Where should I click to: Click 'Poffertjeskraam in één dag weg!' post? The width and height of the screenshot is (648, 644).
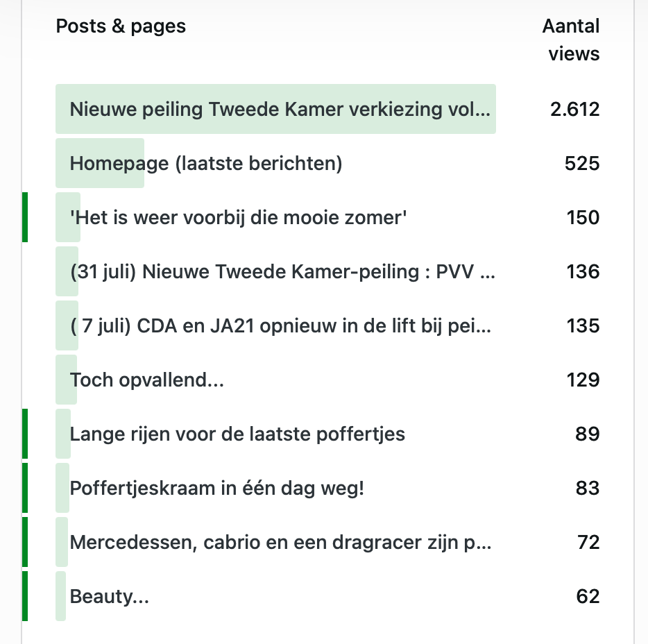coord(217,489)
